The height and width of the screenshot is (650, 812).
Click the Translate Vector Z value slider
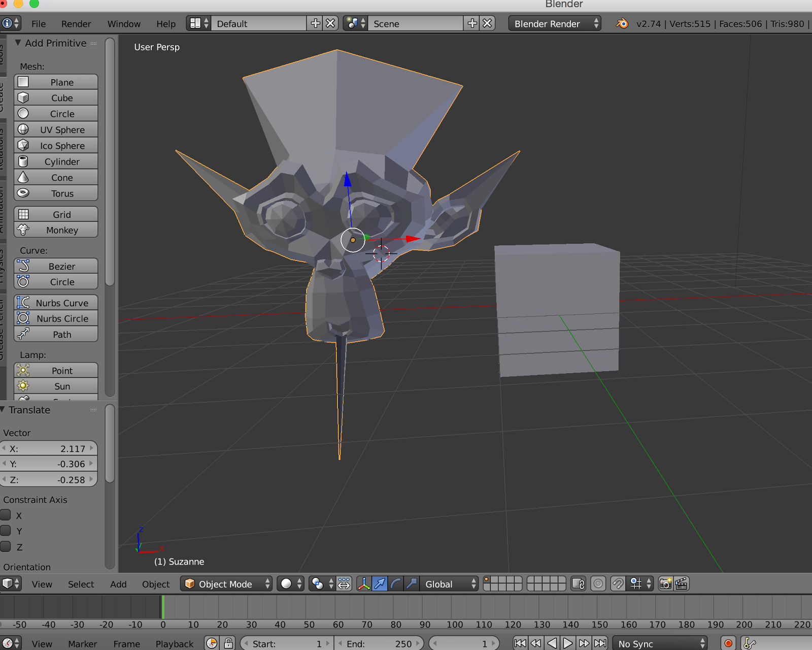coord(49,479)
